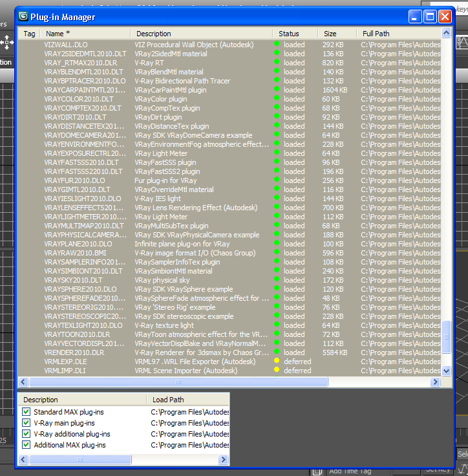
Task: Sort plug-ins by the Name column header
Action: pyautogui.click(x=85, y=34)
